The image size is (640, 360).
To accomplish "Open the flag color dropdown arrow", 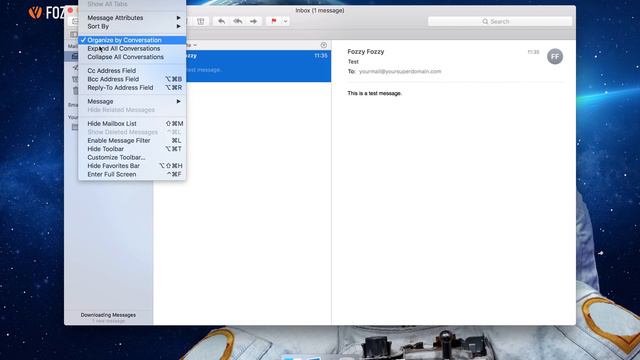I will (x=285, y=21).
